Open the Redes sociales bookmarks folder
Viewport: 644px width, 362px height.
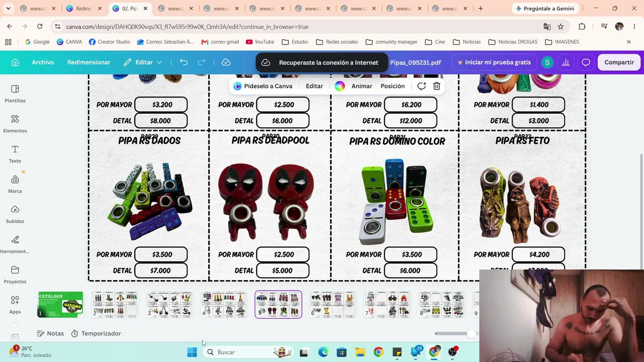[337, 42]
